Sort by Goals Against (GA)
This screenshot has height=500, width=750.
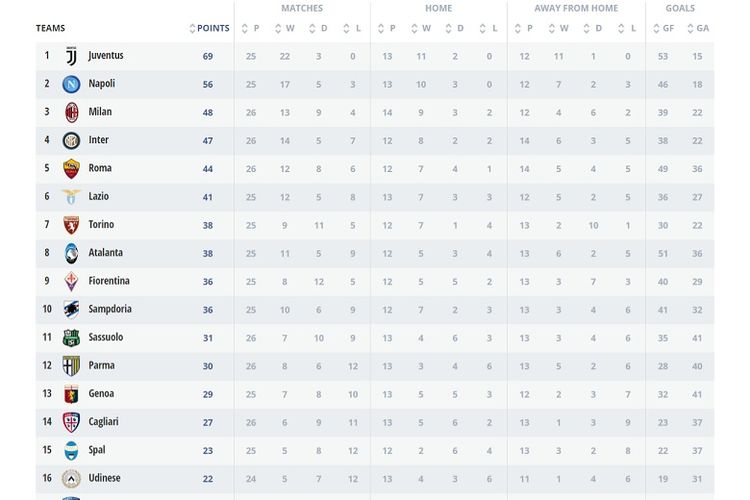click(698, 28)
